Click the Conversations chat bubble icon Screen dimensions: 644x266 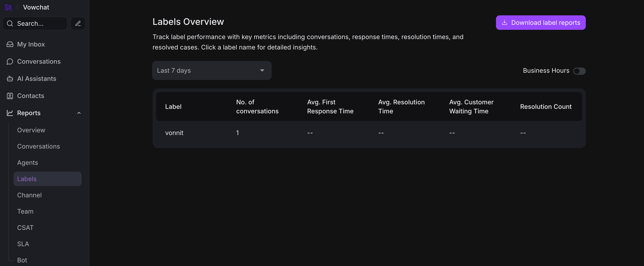[10, 62]
